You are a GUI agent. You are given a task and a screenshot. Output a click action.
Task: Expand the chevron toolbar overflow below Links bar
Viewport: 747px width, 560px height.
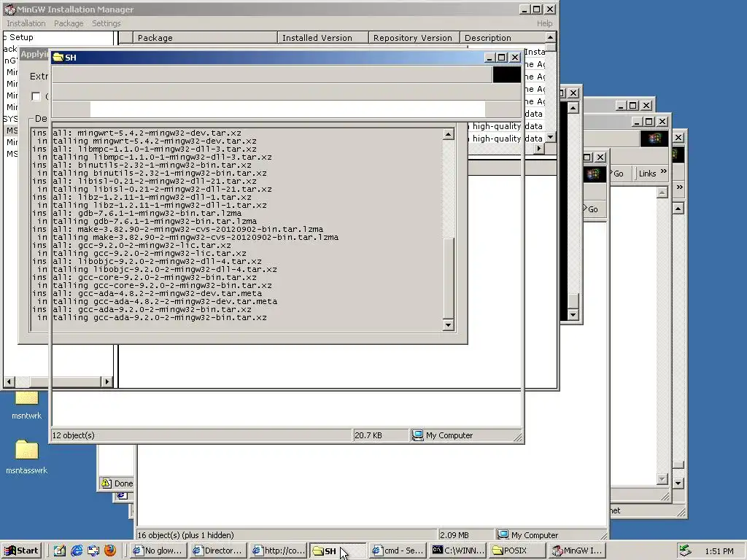679,187
